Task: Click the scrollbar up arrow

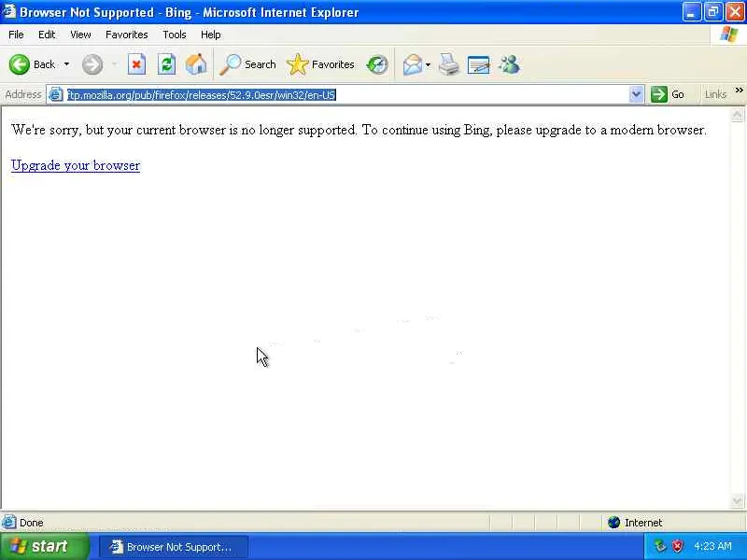Action: point(737,115)
